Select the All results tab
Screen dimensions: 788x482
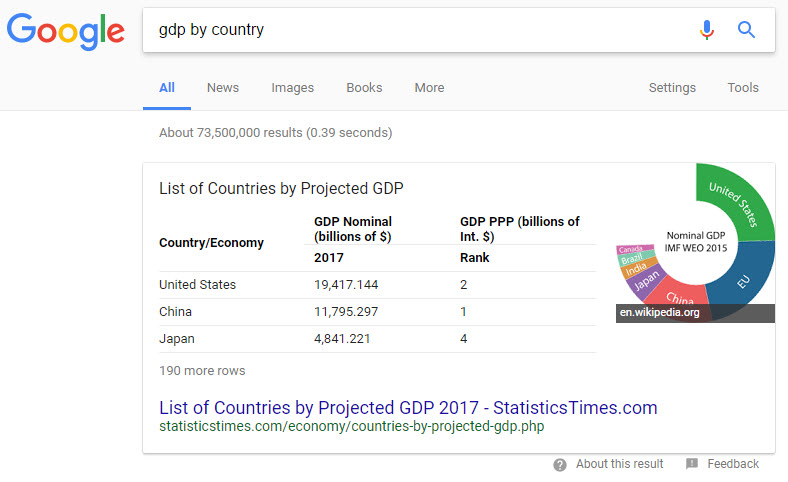point(167,88)
